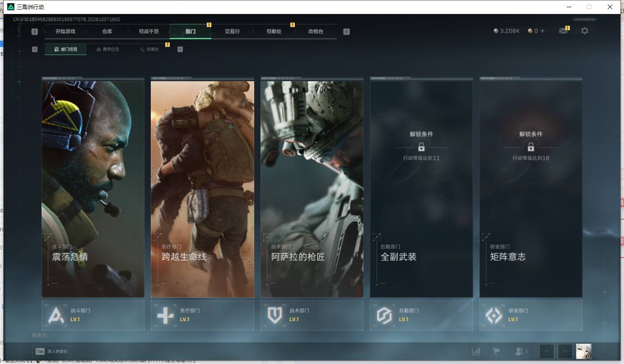
Task: Switch to the 开始游戏 tab
Action: coord(65,32)
